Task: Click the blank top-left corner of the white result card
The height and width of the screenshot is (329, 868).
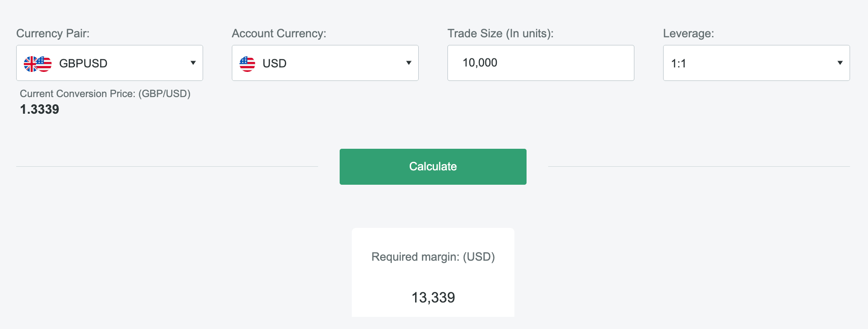Action: point(359,235)
